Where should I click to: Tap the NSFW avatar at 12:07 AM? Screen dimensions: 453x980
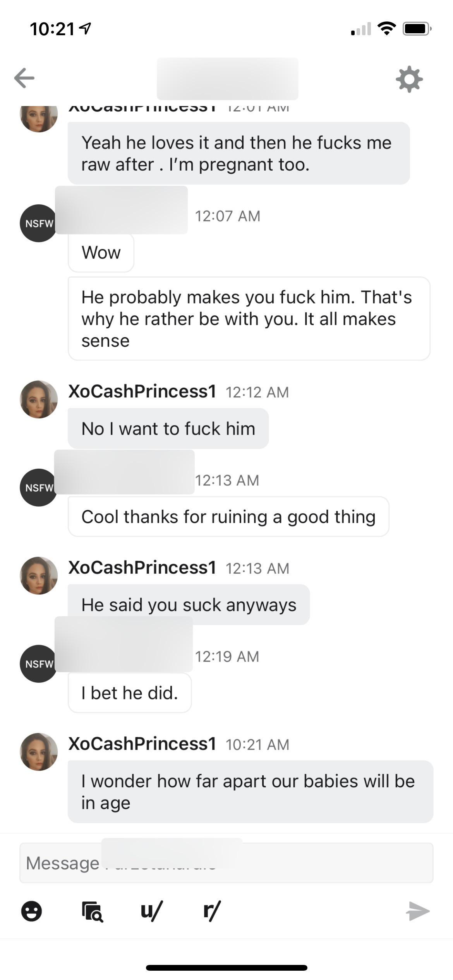tap(38, 223)
